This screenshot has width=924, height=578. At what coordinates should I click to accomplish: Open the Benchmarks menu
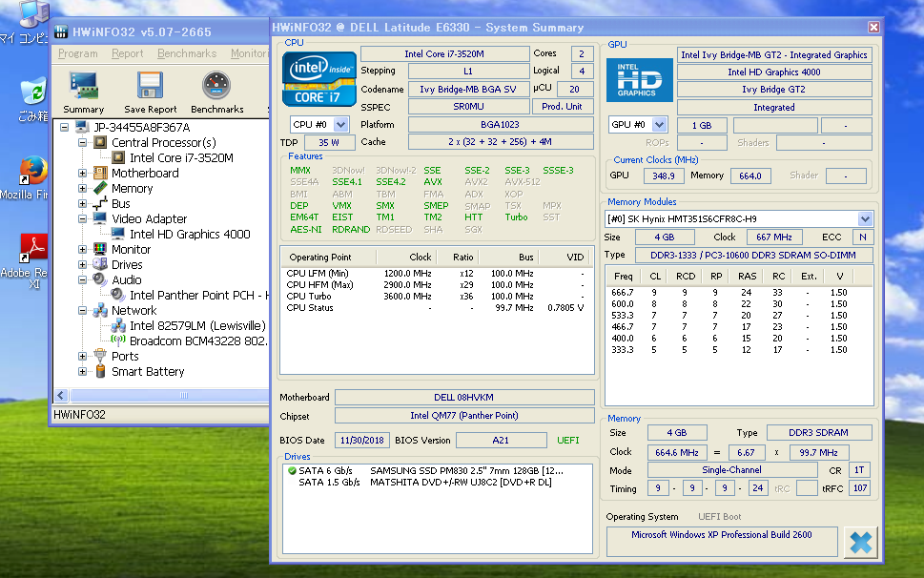[187, 54]
